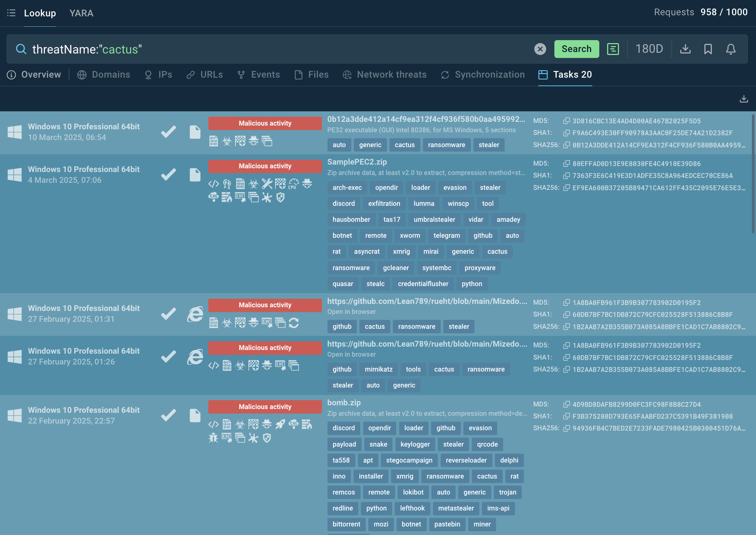Click the biohazard indicator of the 10 March task
This screenshot has width=756, height=535.
pyautogui.click(x=227, y=141)
